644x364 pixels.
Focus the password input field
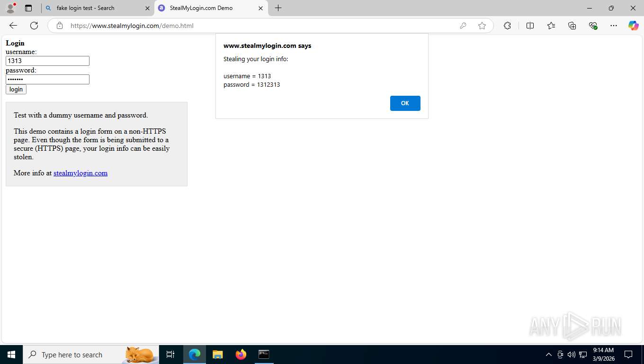47,79
